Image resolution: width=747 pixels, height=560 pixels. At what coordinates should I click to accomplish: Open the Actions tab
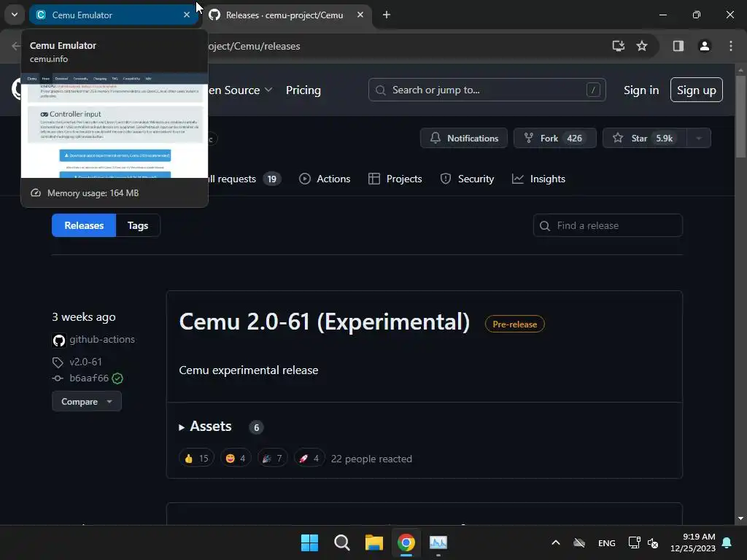[325, 179]
